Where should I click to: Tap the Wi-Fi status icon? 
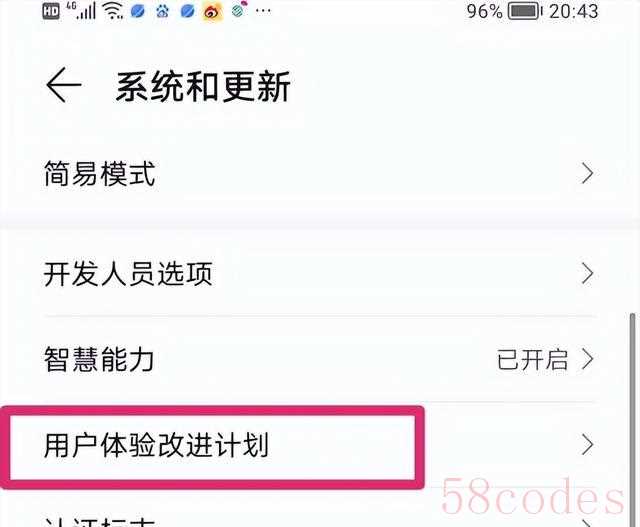tap(113, 11)
